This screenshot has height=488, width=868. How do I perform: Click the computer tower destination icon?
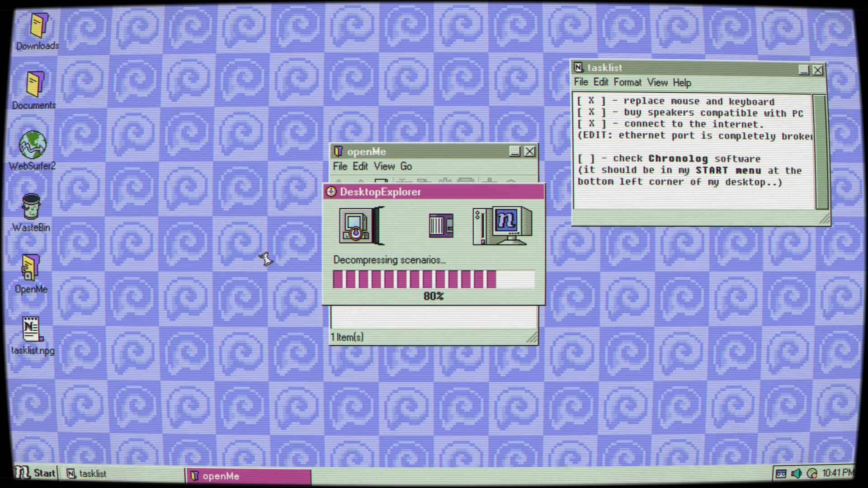pyautogui.click(x=502, y=226)
